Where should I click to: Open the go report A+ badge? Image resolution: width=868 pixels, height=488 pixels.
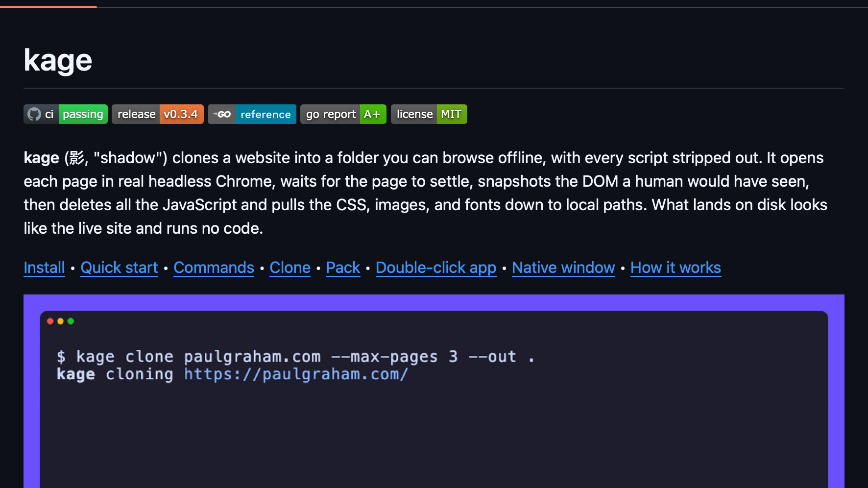click(x=343, y=114)
